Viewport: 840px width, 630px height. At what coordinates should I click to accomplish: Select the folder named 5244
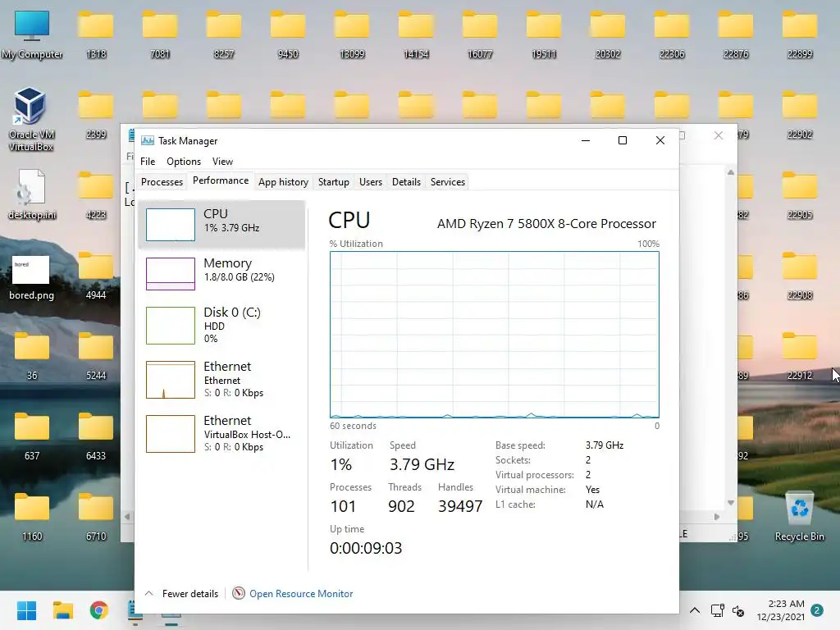(96, 356)
